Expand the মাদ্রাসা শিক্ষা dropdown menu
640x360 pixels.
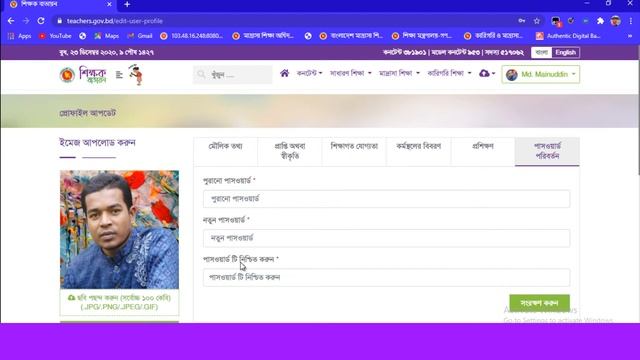pyautogui.click(x=399, y=73)
